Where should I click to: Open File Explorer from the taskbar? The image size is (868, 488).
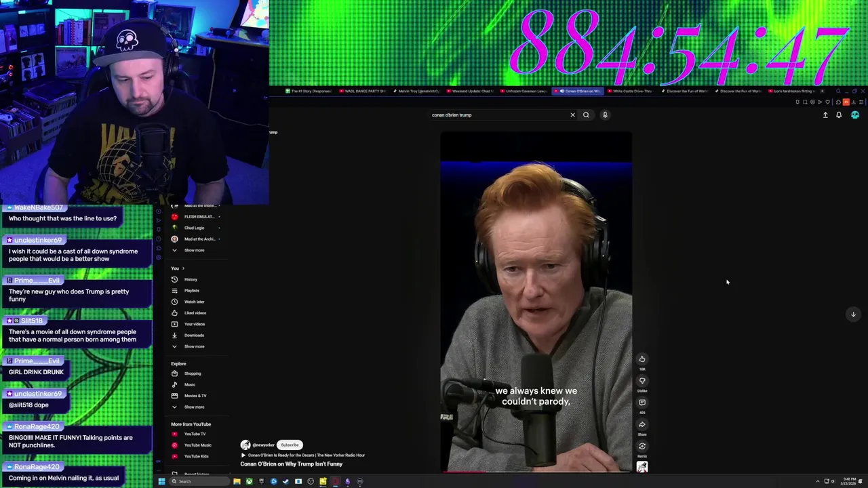[x=237, y=481]
